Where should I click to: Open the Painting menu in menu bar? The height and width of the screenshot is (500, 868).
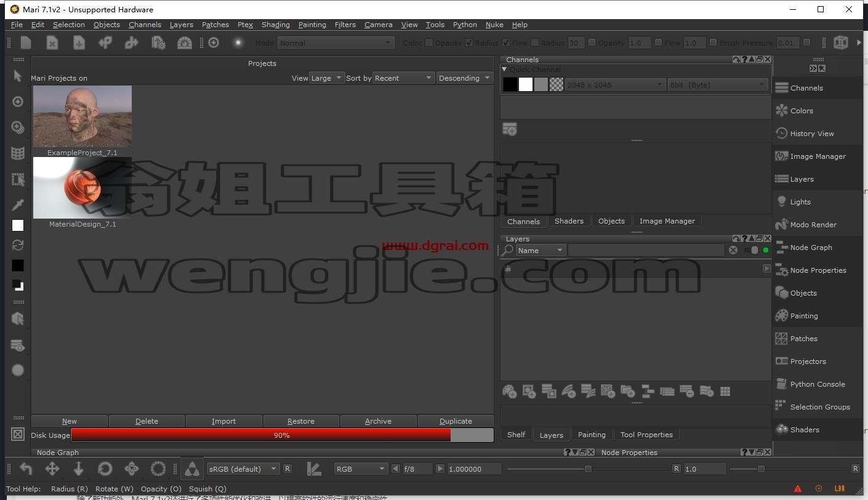coord(312,25)
